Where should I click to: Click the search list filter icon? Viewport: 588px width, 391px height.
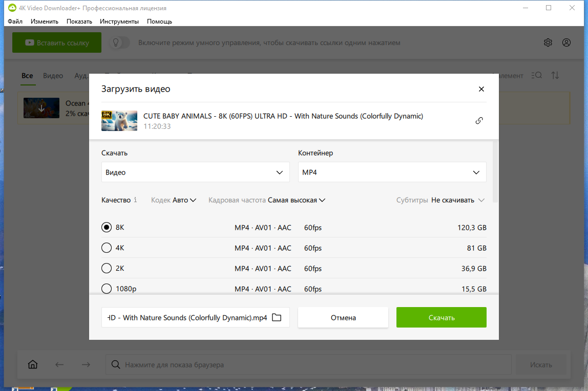tap(536, 75)
